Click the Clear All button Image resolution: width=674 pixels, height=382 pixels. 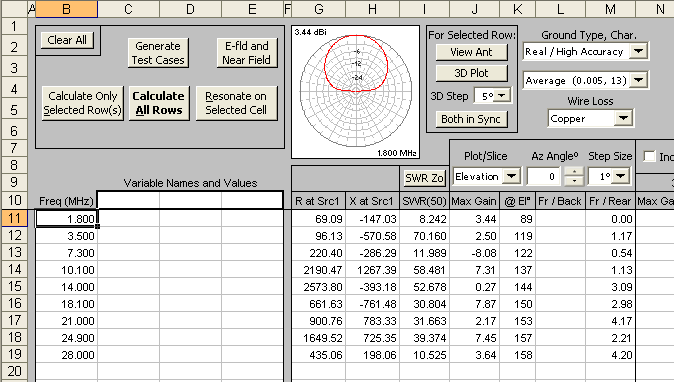pos(67,40)
